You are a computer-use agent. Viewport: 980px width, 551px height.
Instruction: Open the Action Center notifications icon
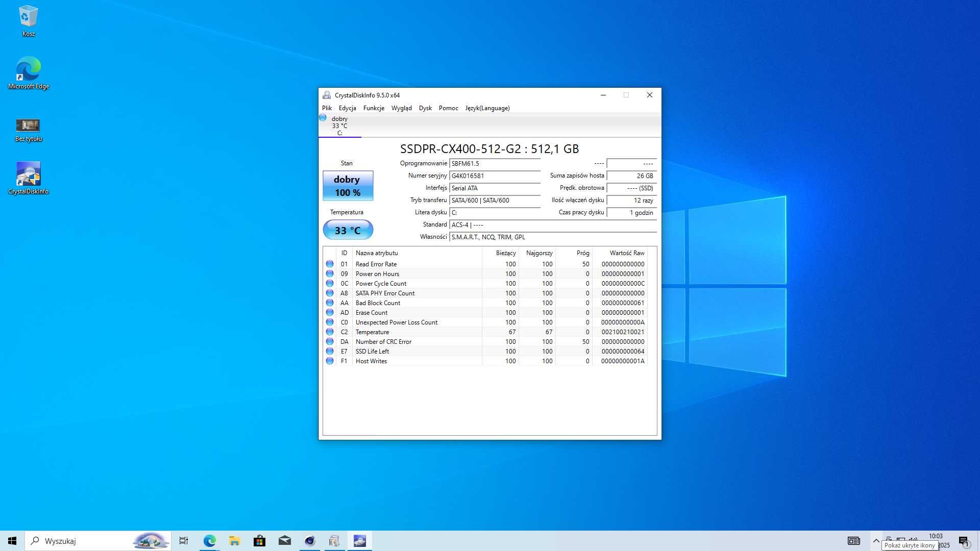tap(964, 541)
